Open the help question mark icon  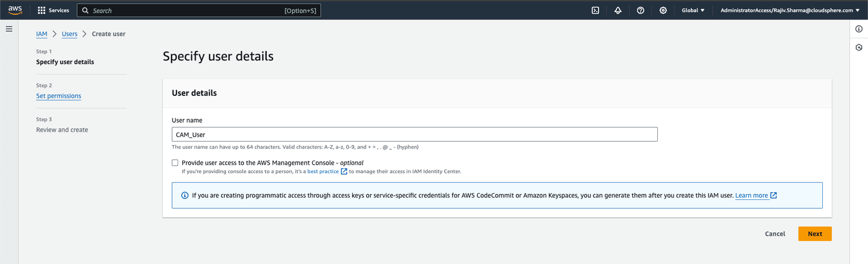[x=641, y=10]
